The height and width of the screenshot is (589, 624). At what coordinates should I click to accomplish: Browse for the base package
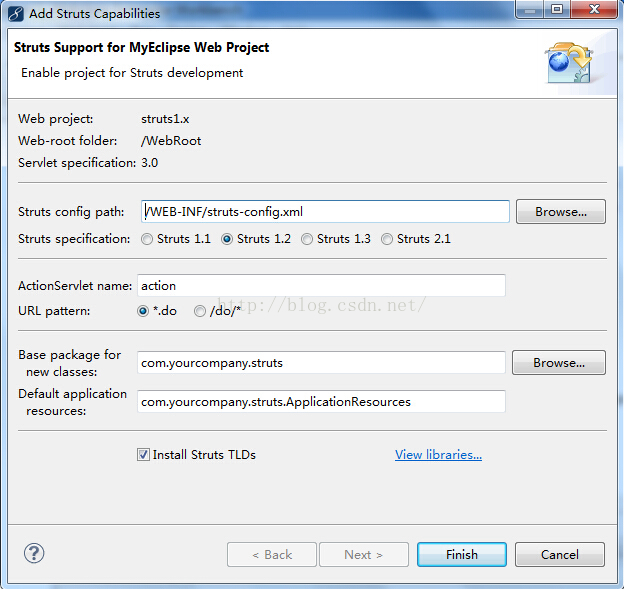[559, 363]
